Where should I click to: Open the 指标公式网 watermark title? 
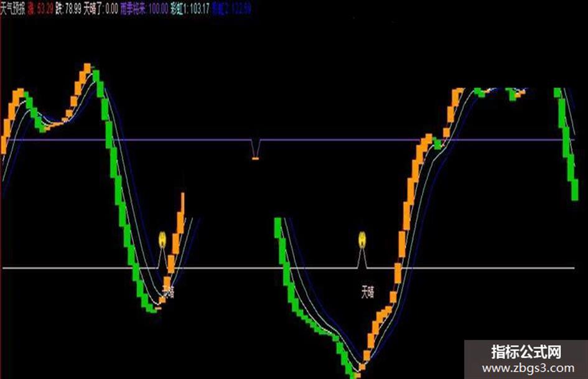coord(526,352)
